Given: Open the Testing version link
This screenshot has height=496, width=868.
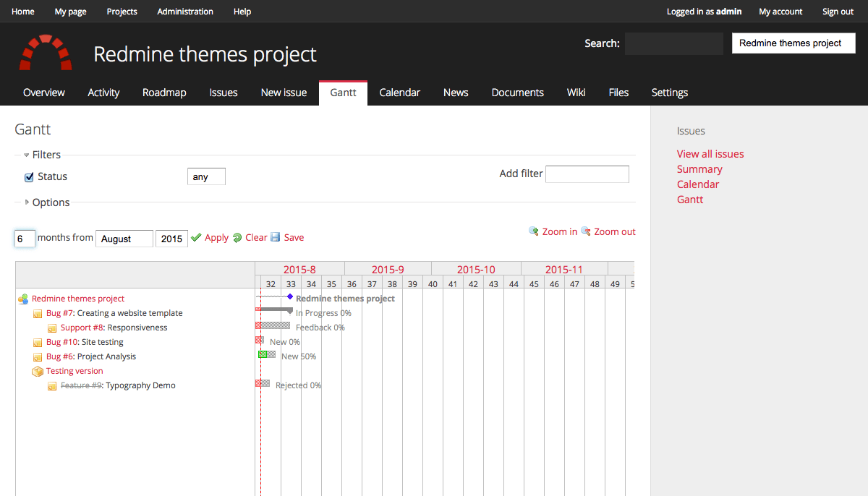Looking at the screenshot, I should click(x=75, y=371).
